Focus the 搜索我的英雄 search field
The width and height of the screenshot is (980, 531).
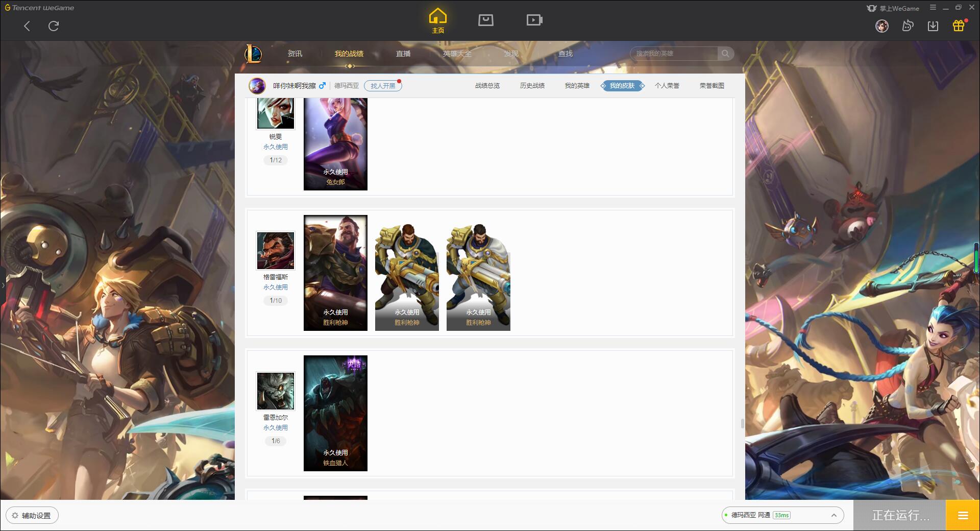675,54
